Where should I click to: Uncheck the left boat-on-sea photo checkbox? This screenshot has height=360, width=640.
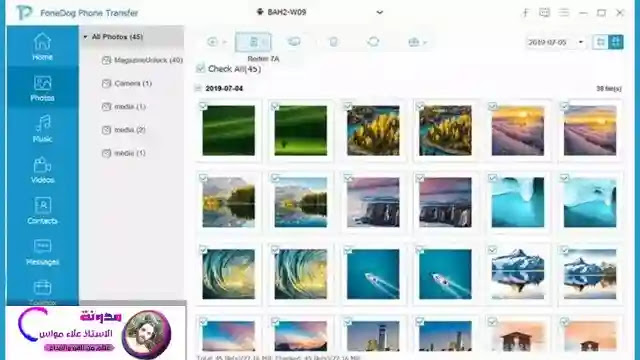point(348,250)
